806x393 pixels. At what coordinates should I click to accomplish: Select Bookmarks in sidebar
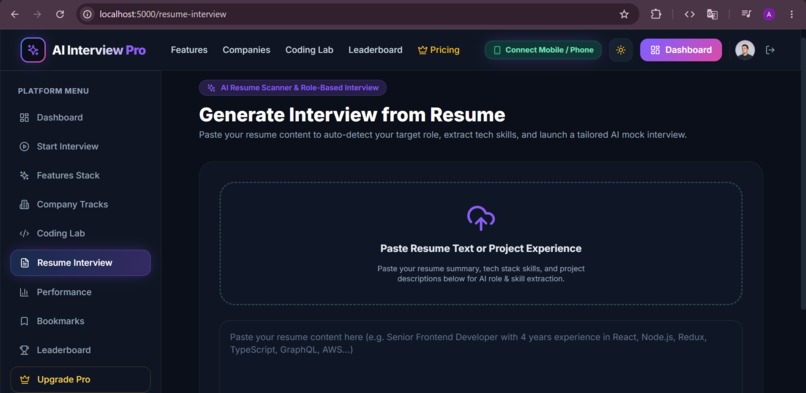click(81, 321)
